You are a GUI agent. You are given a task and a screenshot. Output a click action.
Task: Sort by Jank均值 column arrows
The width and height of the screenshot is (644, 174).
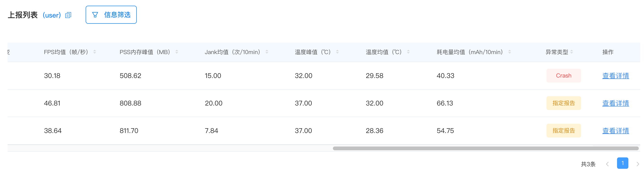[267, 52]
